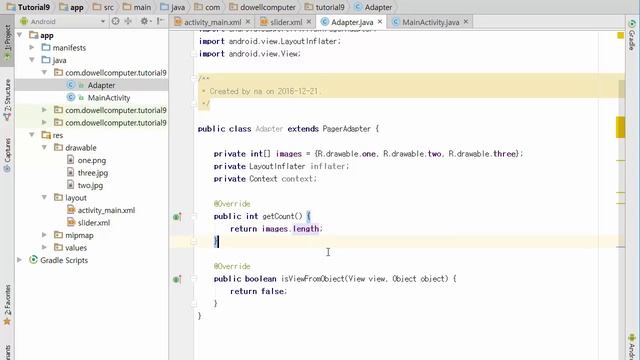Click Tutorial9 project breadcrumb
This screenshot has height=360, width=640.
[x=29, y=7]
